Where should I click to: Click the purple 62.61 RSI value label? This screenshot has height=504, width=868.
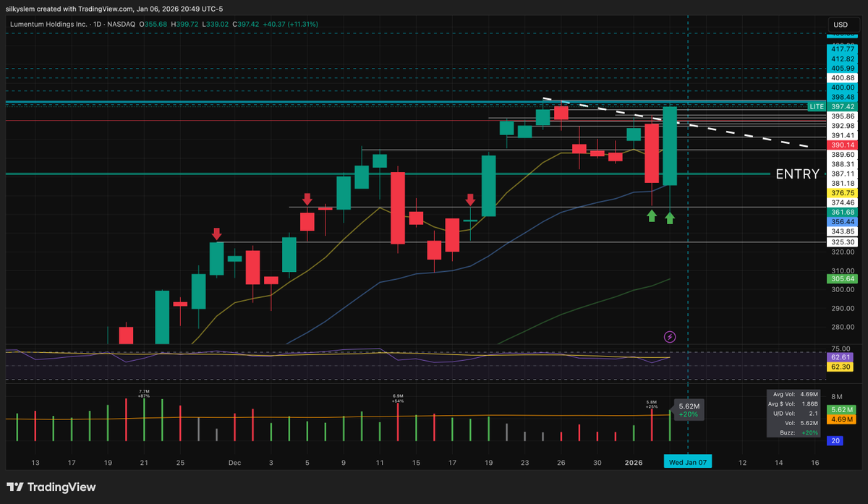pyautogui.click(x=840, y=357)
